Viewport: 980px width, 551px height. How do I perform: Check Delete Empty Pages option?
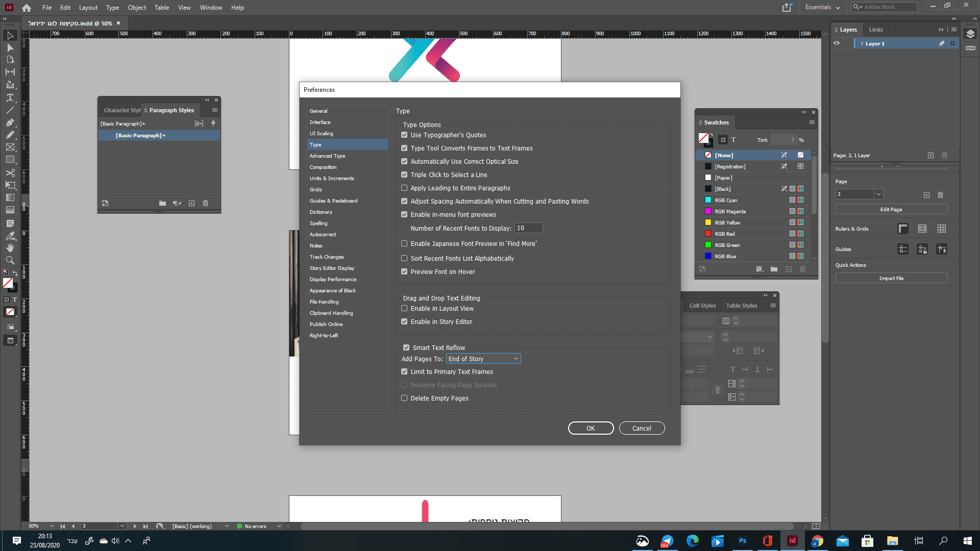click(404, 398)
